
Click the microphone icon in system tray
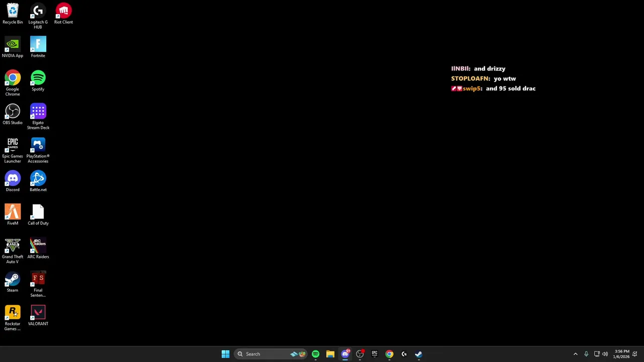586,354
